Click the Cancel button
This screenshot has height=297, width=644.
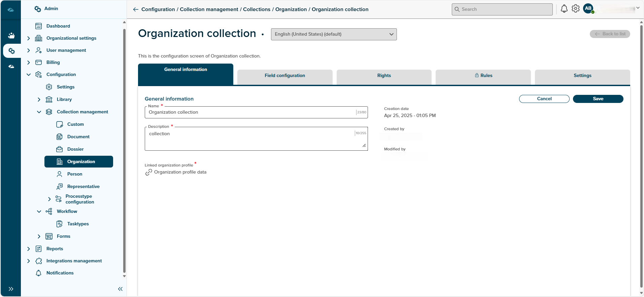point(544,99)
